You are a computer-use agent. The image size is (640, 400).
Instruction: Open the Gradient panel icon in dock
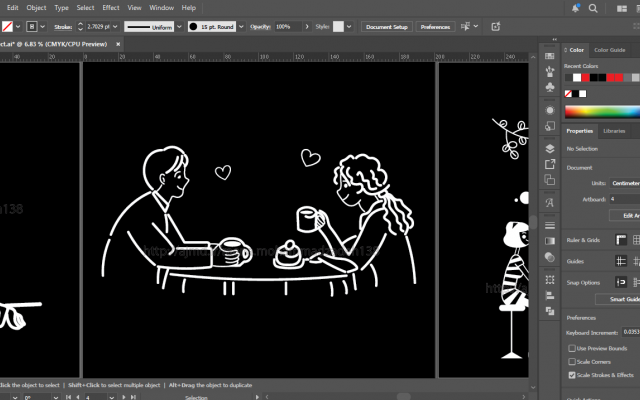pyautogui.click(x=550, y=241)
